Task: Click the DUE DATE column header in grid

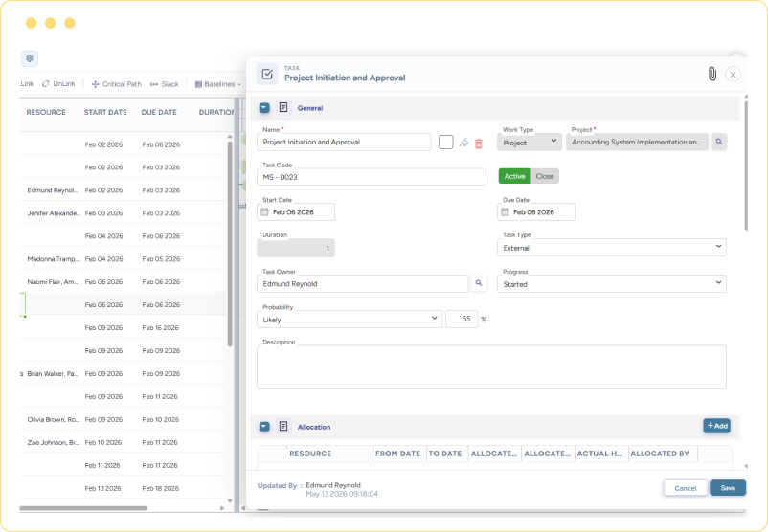Action: point(159,112)
